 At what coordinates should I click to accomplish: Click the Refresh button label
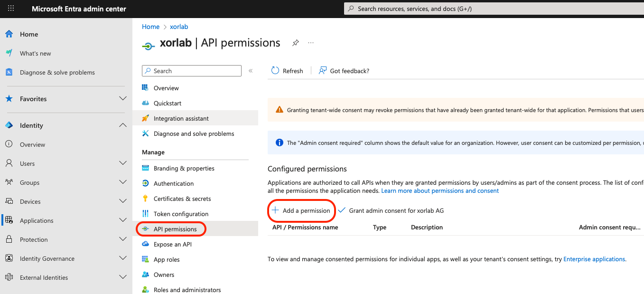click(293, 71)
